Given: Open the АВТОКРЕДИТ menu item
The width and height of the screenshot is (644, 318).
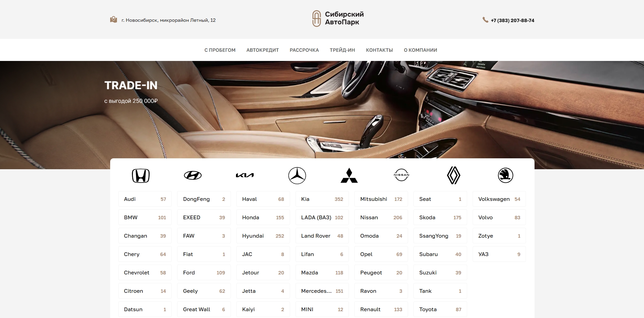Looking at the screenshot, I should coord(262,50).
